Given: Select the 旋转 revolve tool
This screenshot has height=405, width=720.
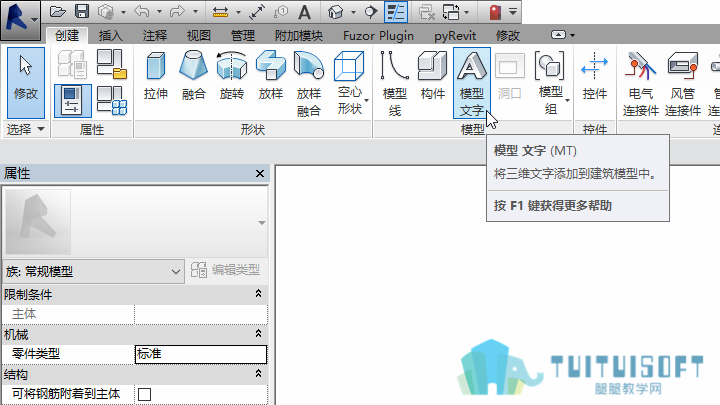Looking at the screenshot, I should [x=231, y=76].
